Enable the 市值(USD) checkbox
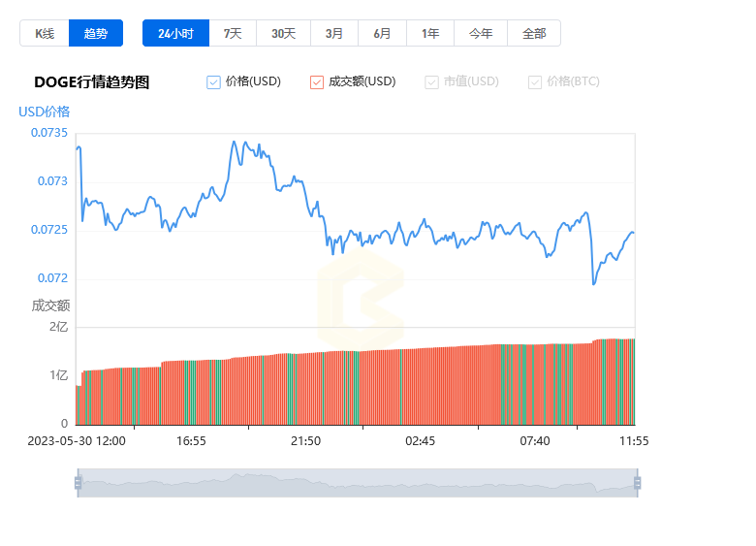 432,82
